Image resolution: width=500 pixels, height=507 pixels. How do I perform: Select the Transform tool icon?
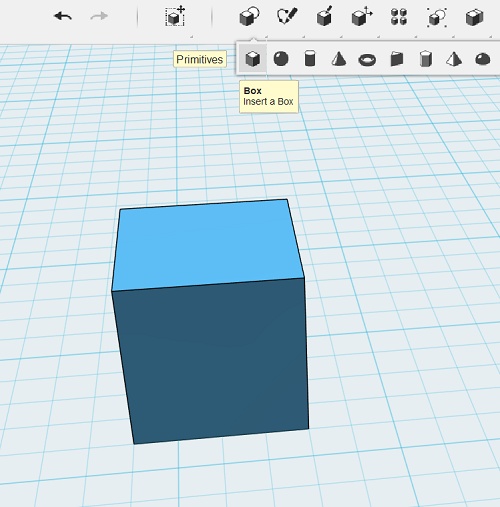tap(175, 16)
